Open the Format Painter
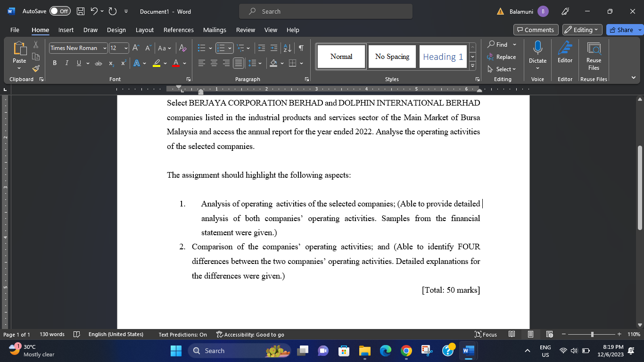This screenshot has width=644, height=362. [35, 68]
